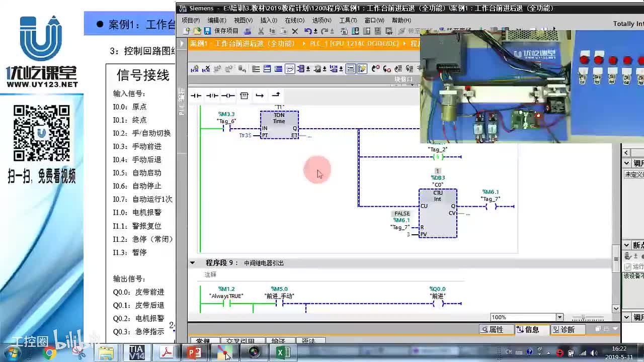Insert a normally closed contact
This screenshot has height=362, width=644.
click(212, 95)
